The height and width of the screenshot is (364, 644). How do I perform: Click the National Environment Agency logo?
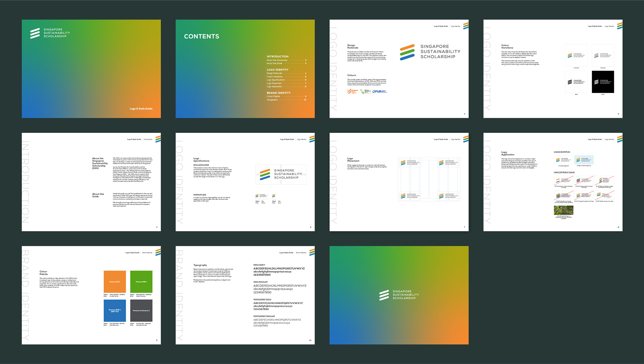(x=365, y=91)
